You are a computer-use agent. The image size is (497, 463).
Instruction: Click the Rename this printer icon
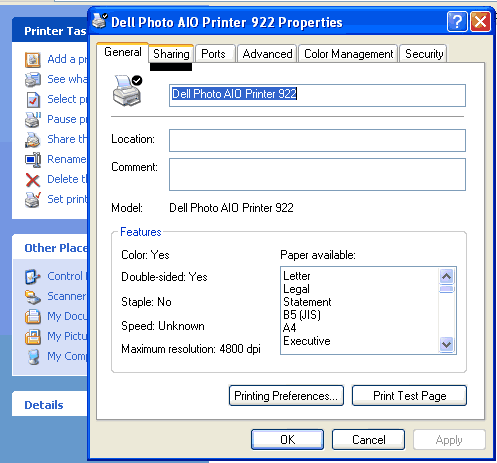[x=33, y=160]
